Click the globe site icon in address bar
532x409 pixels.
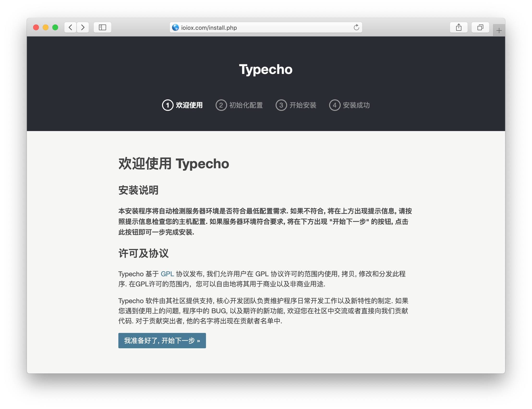[x=175, y=28]
